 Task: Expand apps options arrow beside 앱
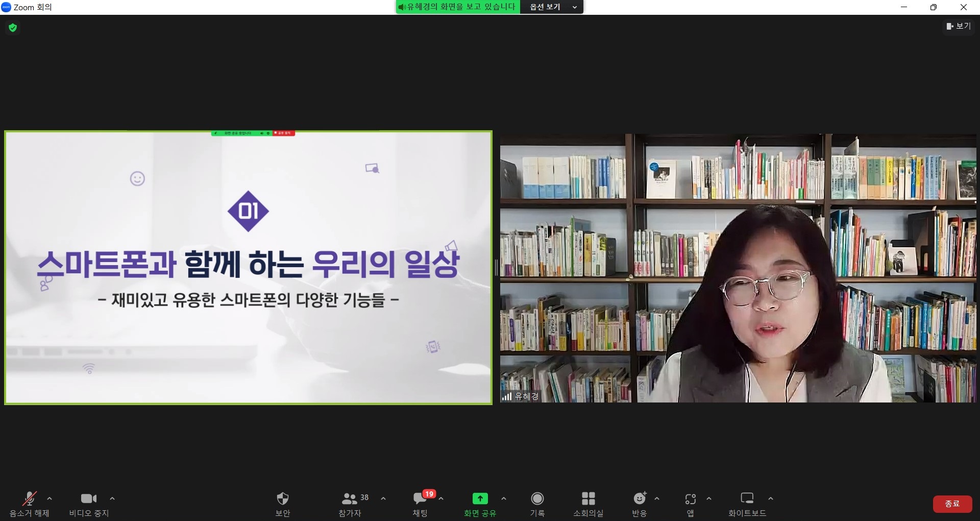click(x=709, y=499)
